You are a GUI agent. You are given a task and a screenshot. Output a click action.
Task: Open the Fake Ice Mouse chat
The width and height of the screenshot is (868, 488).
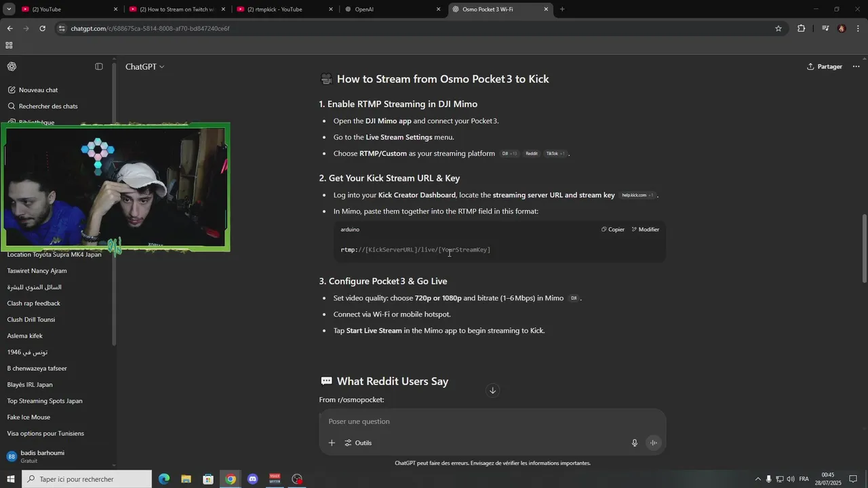click(29, 418)
